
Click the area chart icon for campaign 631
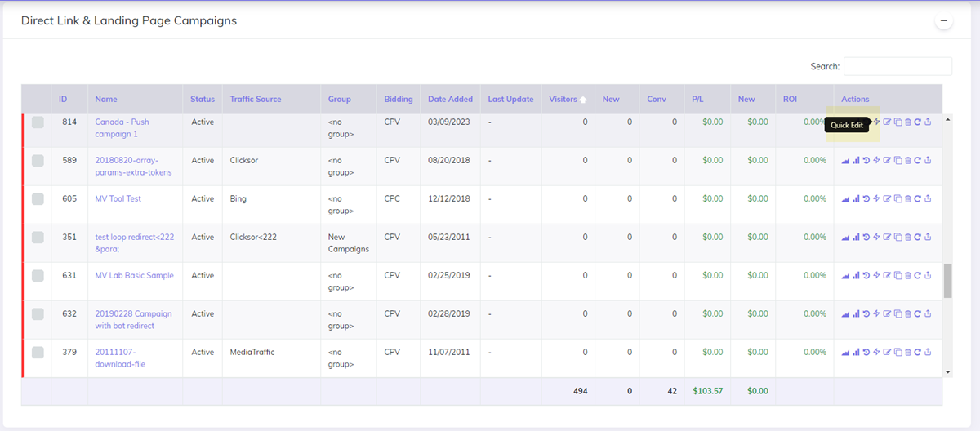click(x=845, y=276)
